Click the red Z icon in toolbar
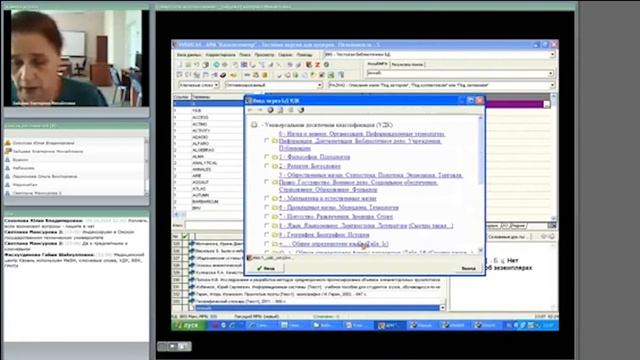The width and height of the screenshot is (640, 360). (x=317, y=65)
